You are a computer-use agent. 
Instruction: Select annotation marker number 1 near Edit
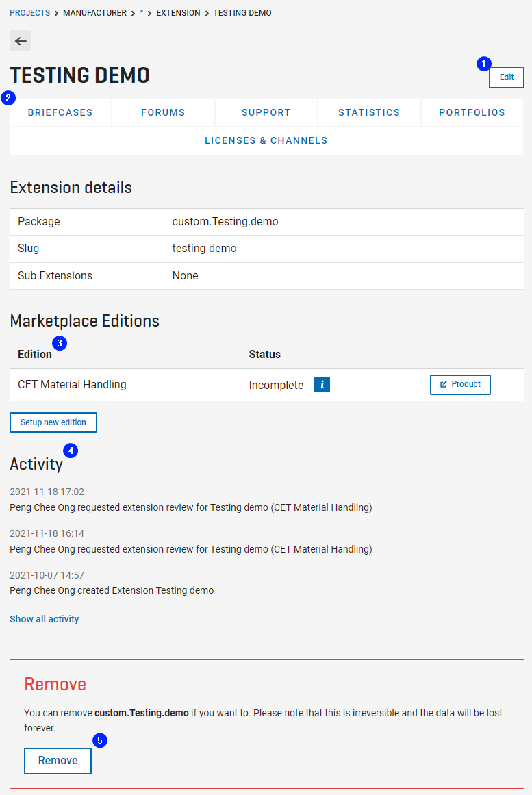pos(484,63)
